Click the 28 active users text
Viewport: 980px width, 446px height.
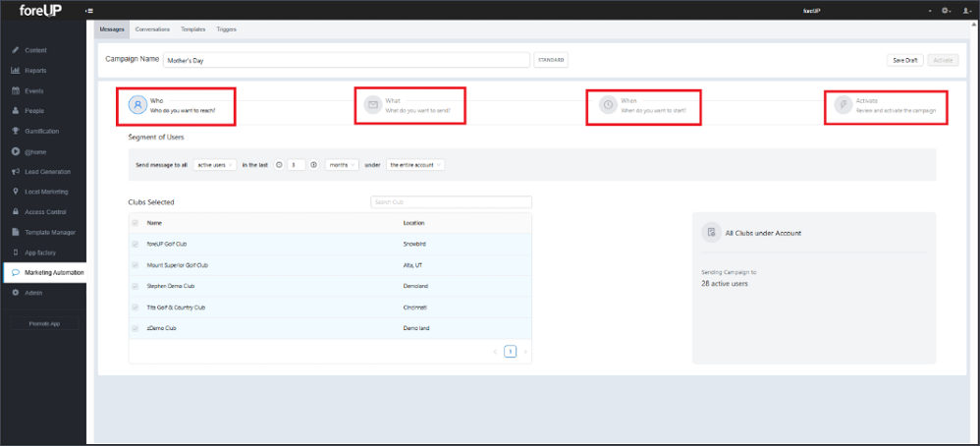pyautogui.click(x=725, y=283)
